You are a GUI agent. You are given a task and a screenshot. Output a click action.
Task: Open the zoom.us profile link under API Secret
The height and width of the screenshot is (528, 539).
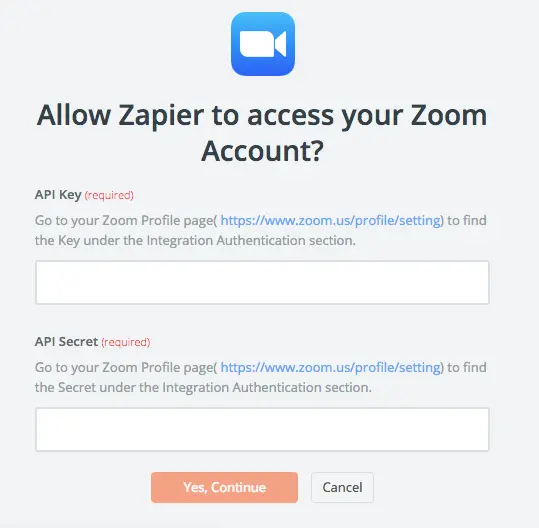point(330,367)
